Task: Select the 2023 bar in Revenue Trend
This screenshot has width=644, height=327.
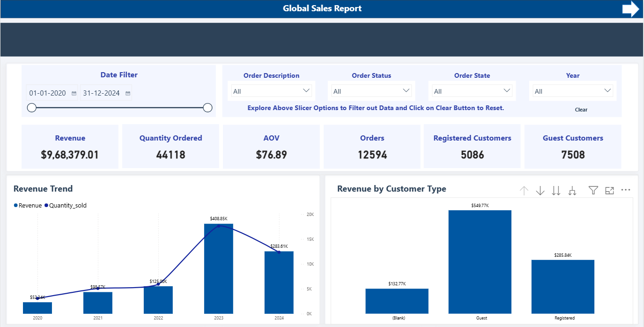Action: (x=218, y=267)
